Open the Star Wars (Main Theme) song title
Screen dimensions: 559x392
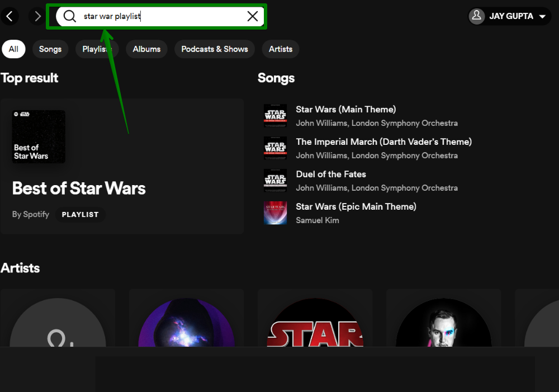coord(346,110)
